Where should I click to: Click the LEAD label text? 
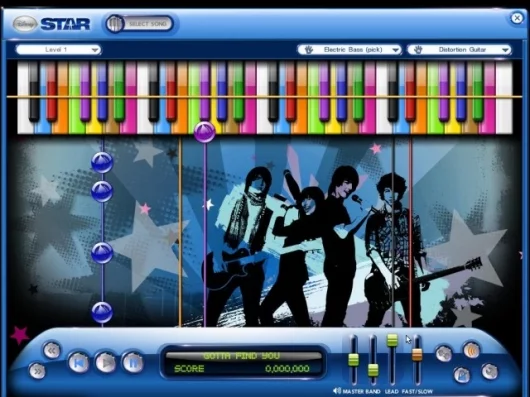(392, 391)
